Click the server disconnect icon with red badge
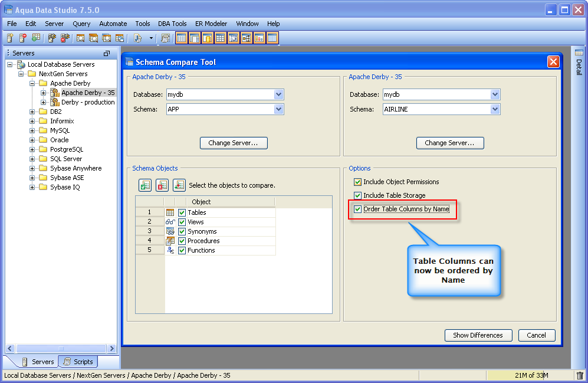588x383 pixels. click(x=65, y=38)
